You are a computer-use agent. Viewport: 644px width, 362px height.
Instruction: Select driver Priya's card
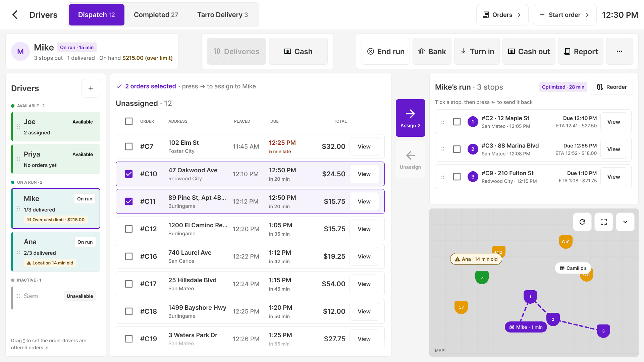pyautogui.click(x=56, y=159)
